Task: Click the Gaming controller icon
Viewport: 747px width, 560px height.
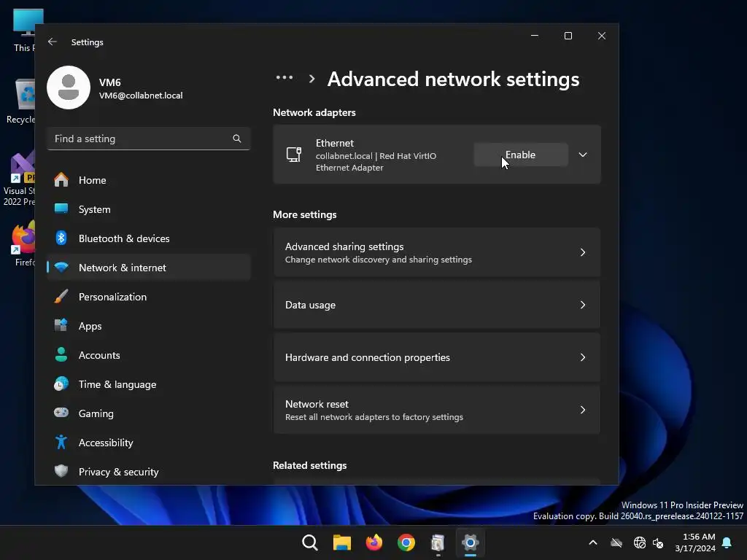Action: [x=61, y=413]
